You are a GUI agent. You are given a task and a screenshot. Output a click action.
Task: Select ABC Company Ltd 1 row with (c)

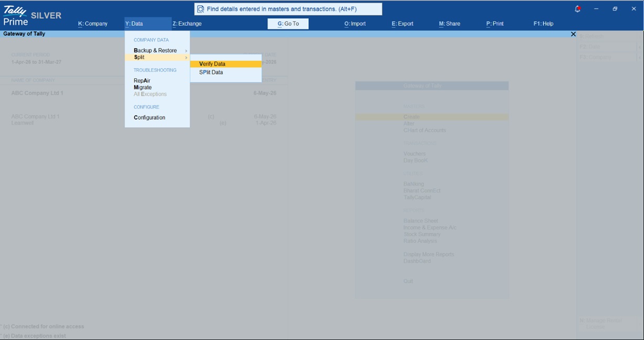(144, 116)
